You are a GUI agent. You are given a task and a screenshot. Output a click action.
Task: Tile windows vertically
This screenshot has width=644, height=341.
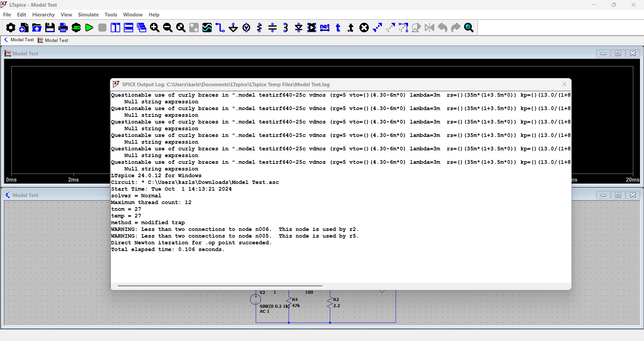coord(115,28)
